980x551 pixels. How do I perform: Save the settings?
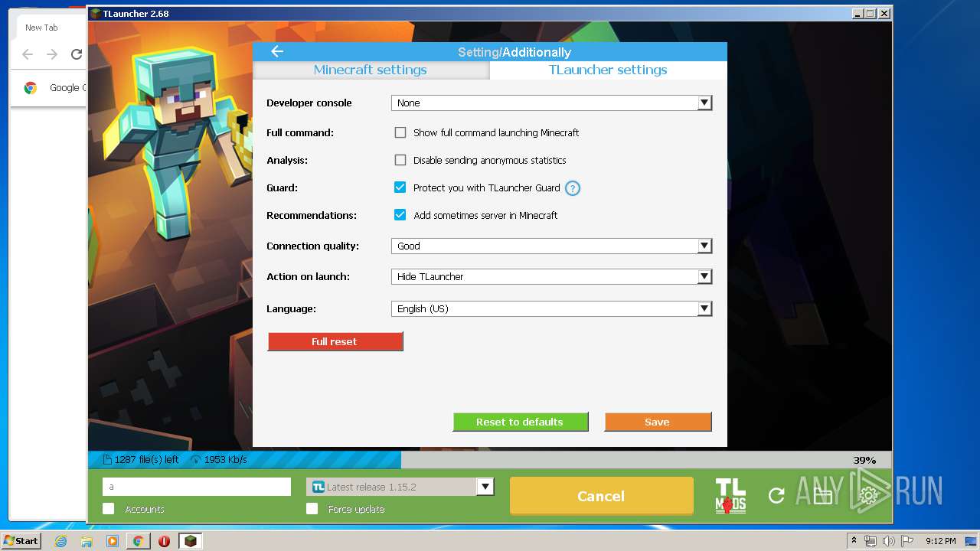(x=658, y=422)
